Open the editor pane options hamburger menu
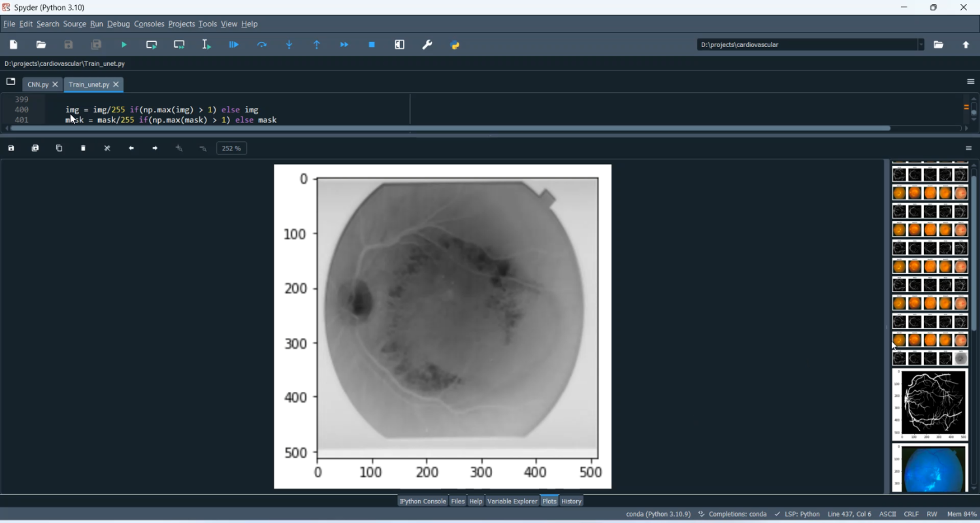The height and width of the screenshot is (523, 980). click(x=970, y=82)
